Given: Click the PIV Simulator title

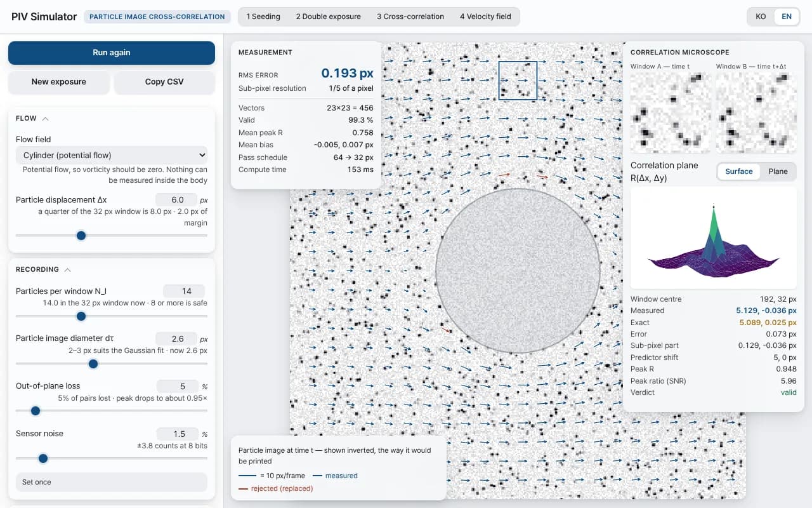Looking at the screenshot, I should tap(44, 17).
